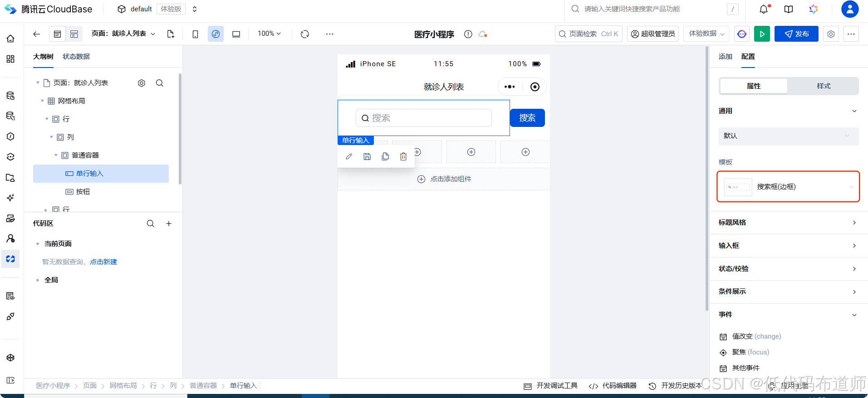Screen dimensions: 868x398
Task: Collapse the 当前页面 section
Action: [38, 244]
